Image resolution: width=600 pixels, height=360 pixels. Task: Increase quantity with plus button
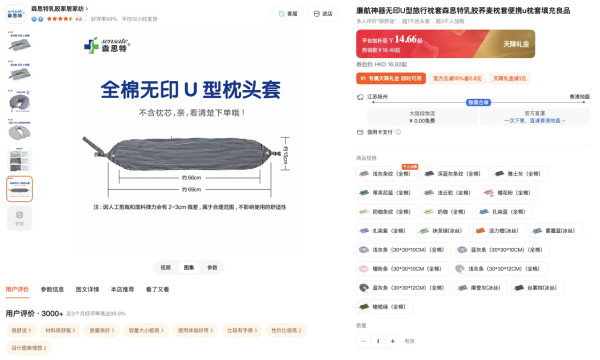[x=393, y=341]
